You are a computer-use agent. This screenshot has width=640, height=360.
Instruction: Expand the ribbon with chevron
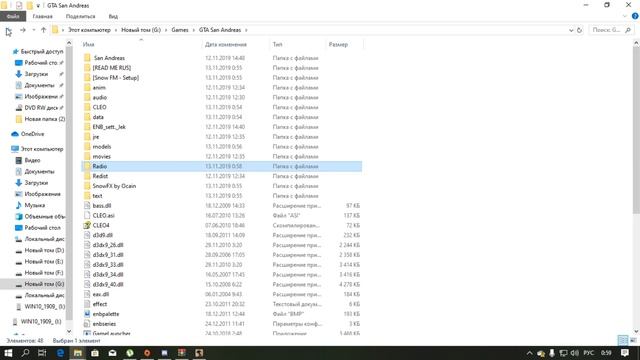(625, 16)
